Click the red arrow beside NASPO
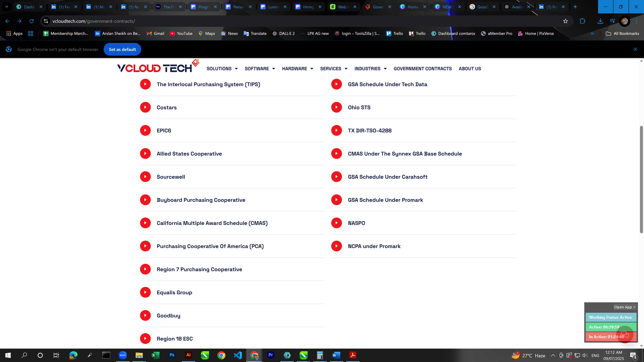Screen dimensions: 644x362 (336, 223)
